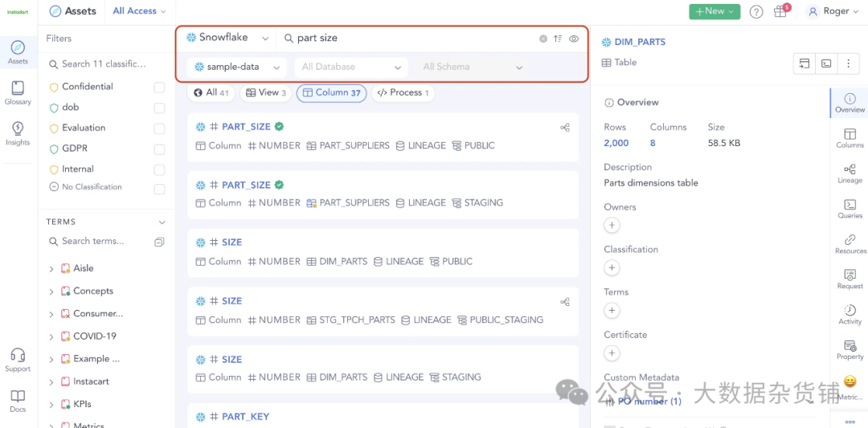Select the Column 37 filter tab

332,93
